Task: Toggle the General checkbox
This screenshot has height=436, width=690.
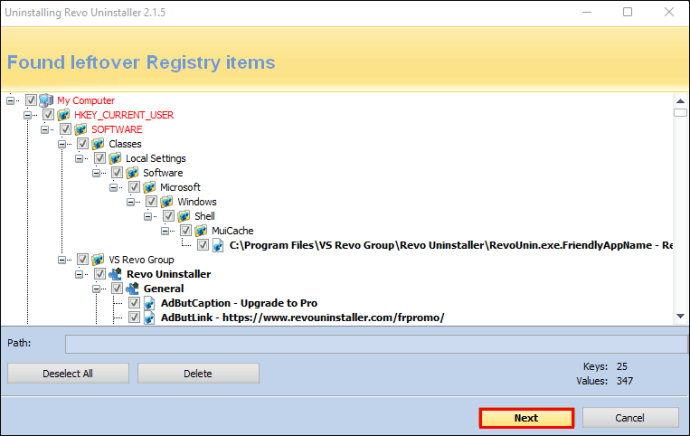Action: [x=117, y=289]
